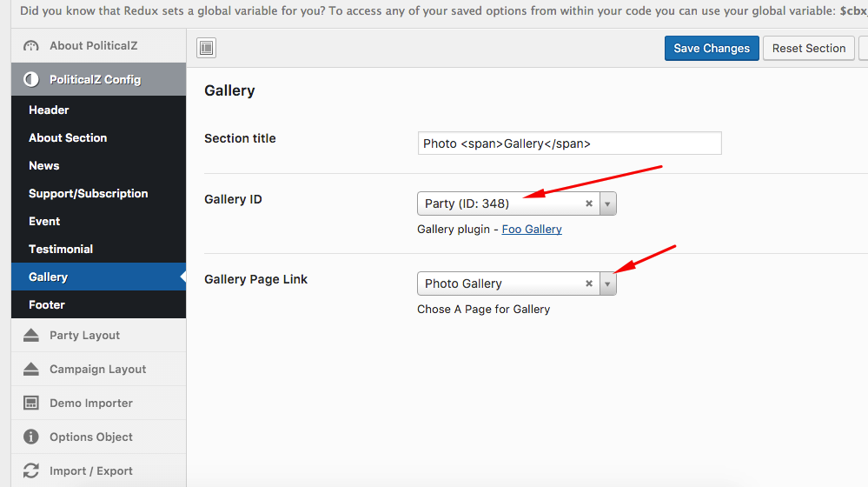Click the Demo Importer icon
The image size is (868, 487).
click(x=31, y=403)
